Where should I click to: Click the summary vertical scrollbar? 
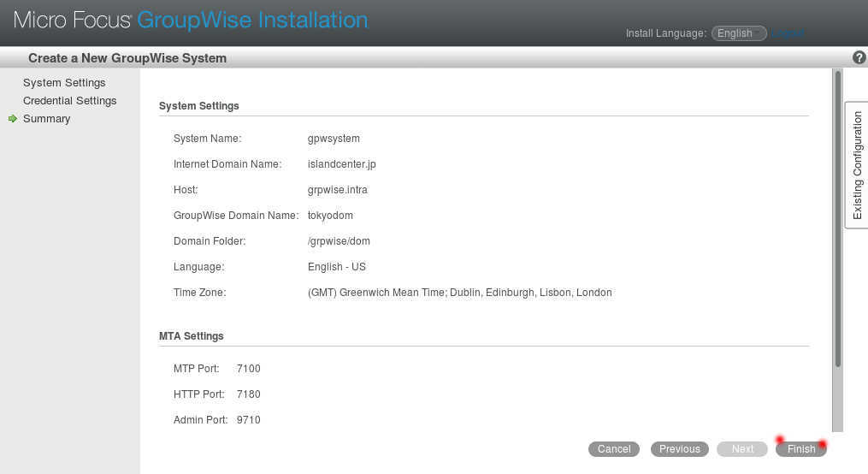(838, 219)
